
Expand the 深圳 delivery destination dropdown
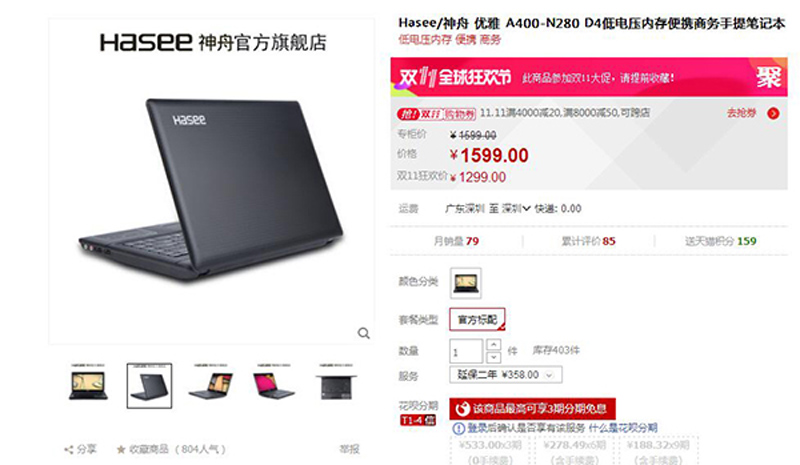(x=516, y=208)
